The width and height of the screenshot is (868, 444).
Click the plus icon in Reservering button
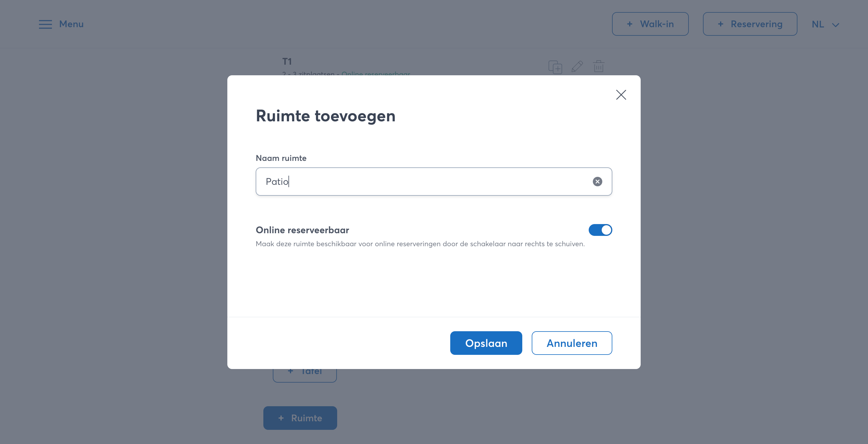[x=720, y=24]
